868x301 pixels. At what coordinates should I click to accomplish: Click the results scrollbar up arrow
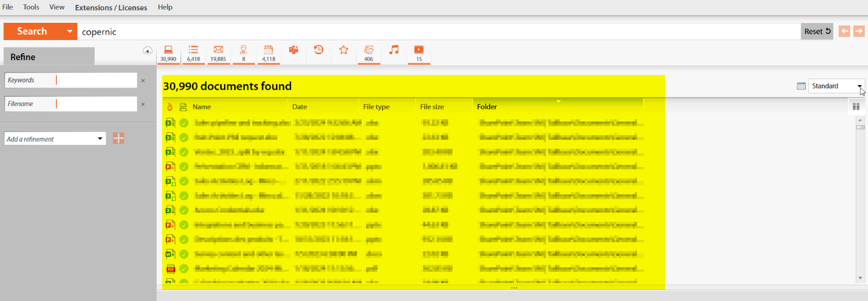tap(860, 120)
